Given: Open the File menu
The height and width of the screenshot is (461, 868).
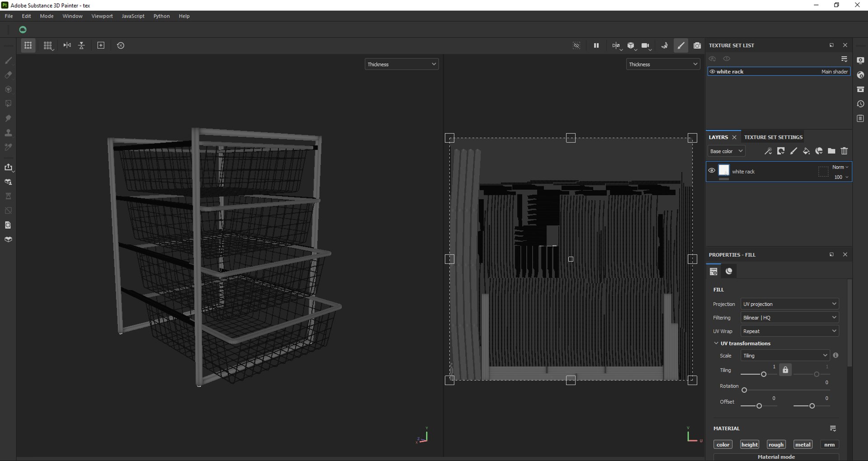Looking at the screenshot, I should point(9,16).
